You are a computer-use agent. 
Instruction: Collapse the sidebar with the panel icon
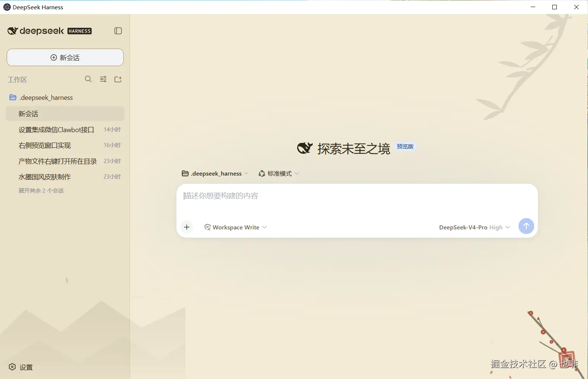tap(118, 31)
